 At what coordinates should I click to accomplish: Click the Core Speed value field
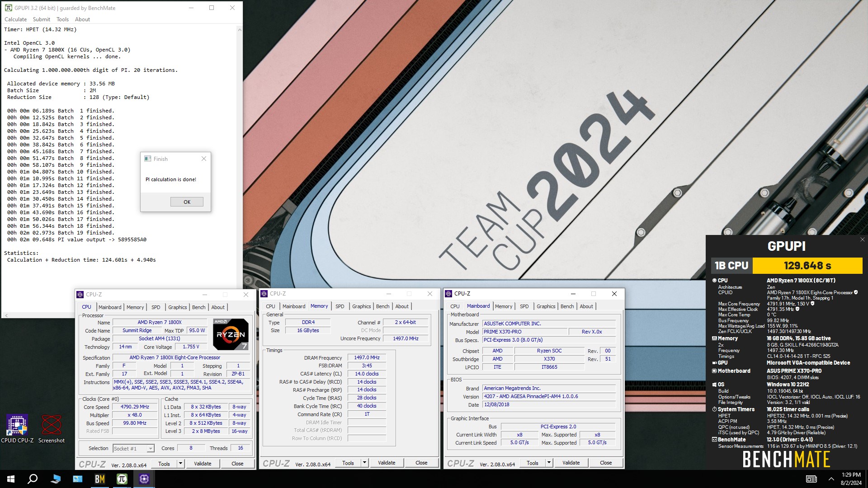coord(135,407)
